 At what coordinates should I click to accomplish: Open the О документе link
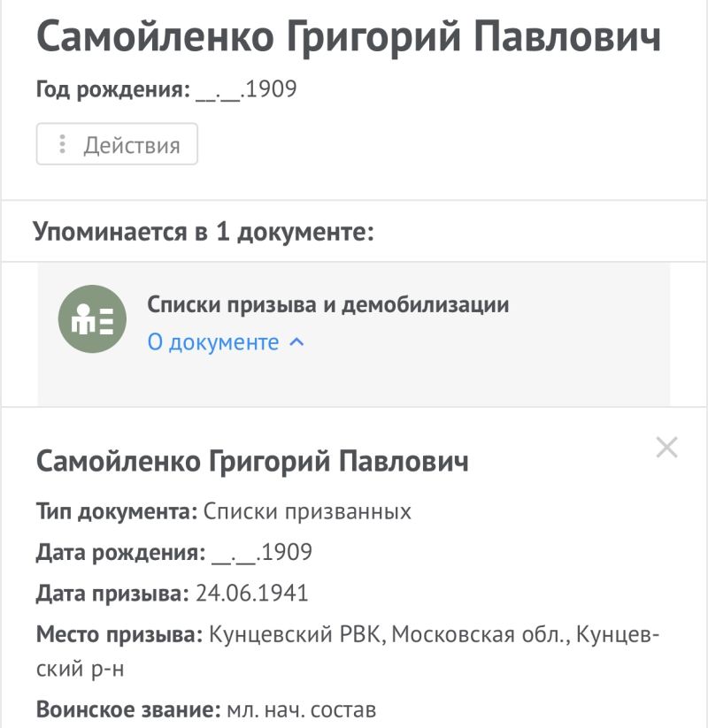pos(213,342)
